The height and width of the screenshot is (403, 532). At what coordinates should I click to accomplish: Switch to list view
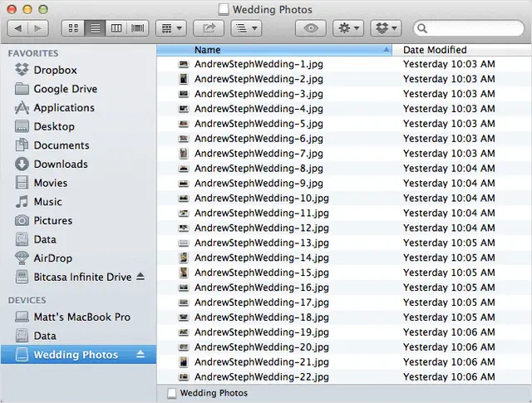click(95, 28)
